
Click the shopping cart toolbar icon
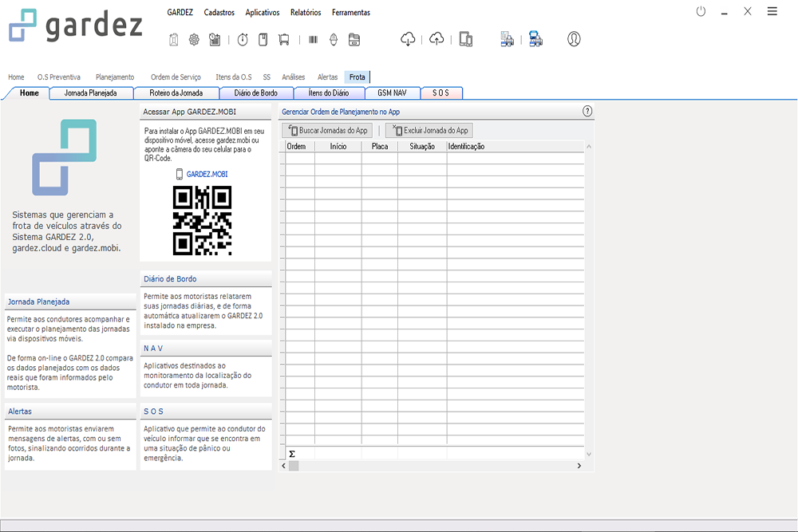[x=284, y=40]
